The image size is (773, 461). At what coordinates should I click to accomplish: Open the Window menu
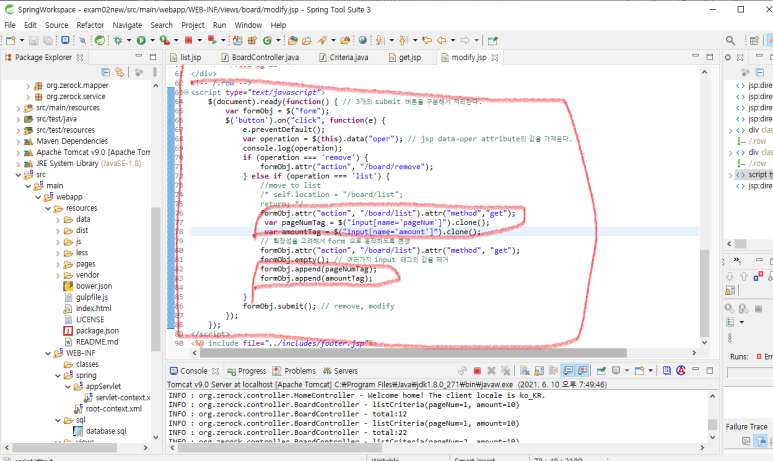[248, 25]
